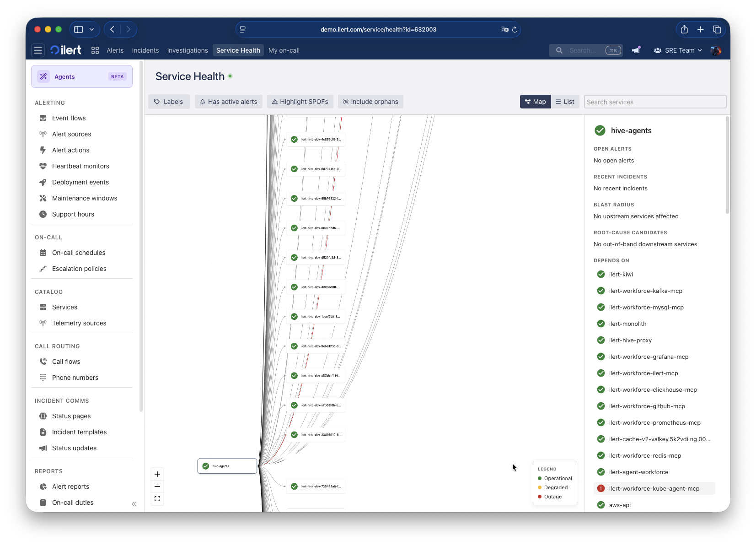
Task: Toggle the Has active alerts filter
Action: point(229,102)
